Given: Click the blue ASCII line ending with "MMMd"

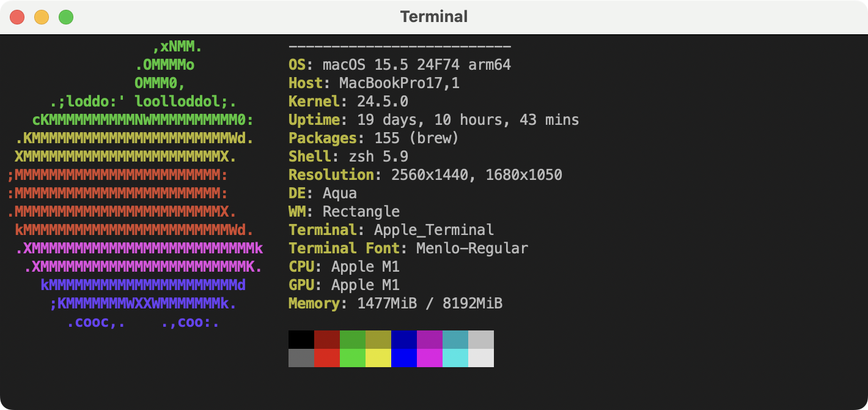Looking at the screenshot, I should tap(143, 285).
